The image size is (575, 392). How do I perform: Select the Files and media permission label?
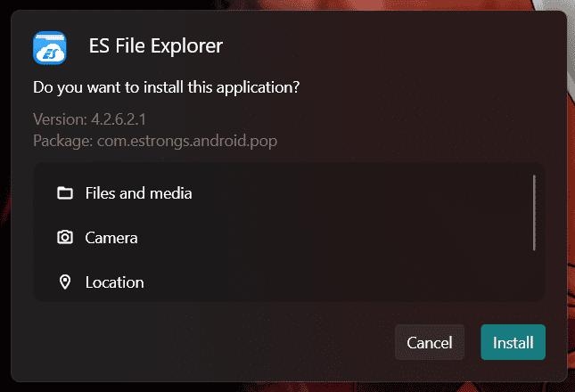pos(138,193)
